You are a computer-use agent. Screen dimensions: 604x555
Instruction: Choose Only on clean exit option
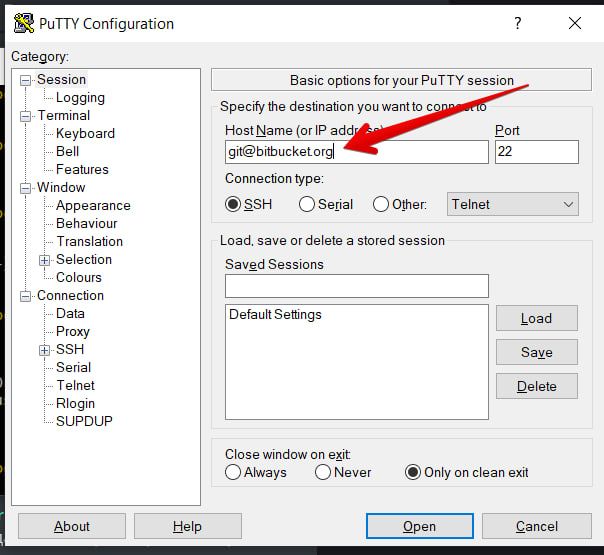click(413, 472)
